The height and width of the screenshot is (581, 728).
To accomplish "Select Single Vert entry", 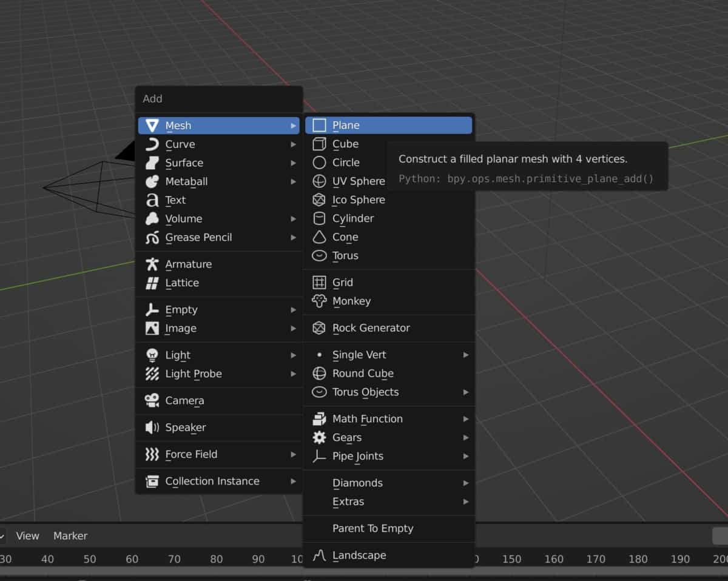I will point(359,354).
